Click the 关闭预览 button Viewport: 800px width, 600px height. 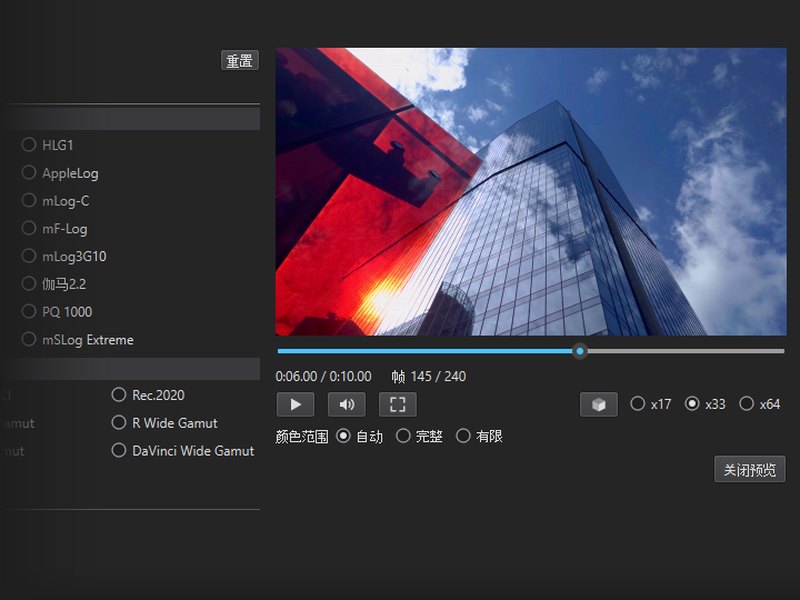click(x=749, y=469)
